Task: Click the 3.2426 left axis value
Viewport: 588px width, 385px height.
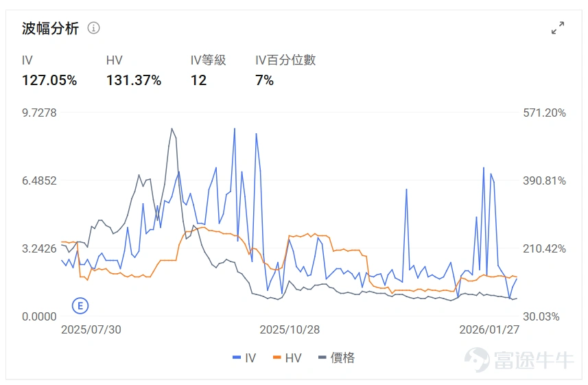Action: click(39, 248)
